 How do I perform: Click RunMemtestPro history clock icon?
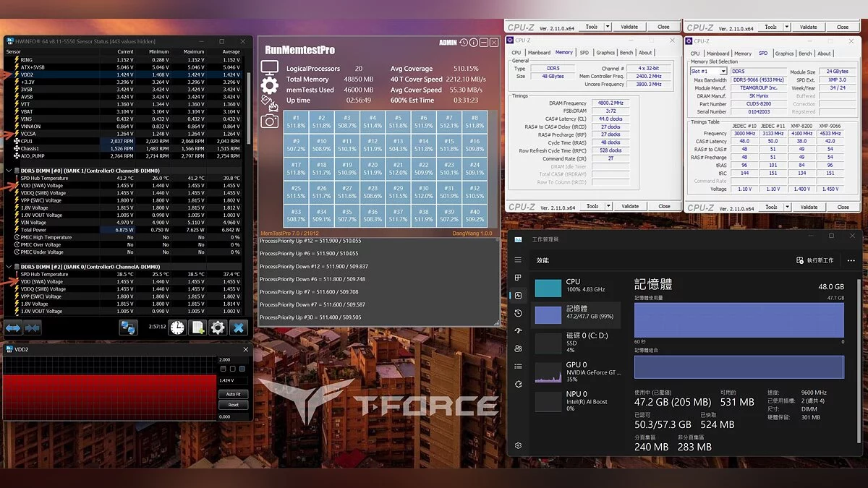(464, 43)
